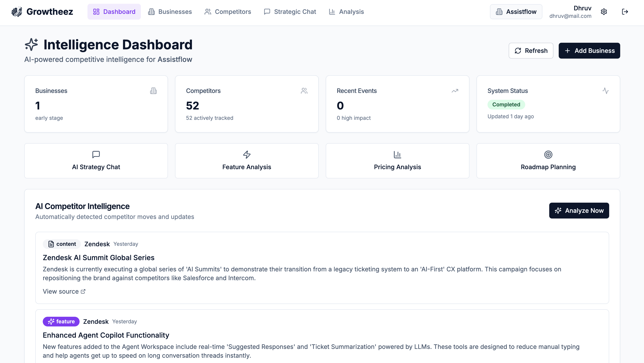Click the trending arrow icon on Recent Events
The width and height of the screenshot is (644, 363).
click(455, 91)
